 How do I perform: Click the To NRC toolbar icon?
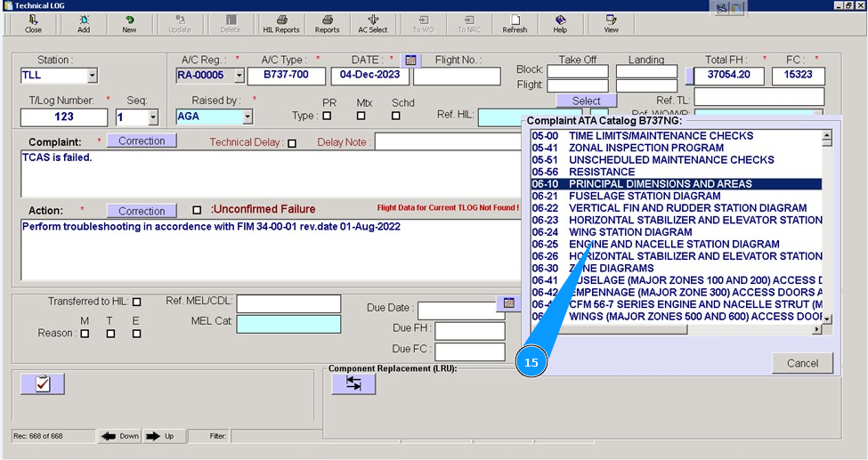point(469,24)
